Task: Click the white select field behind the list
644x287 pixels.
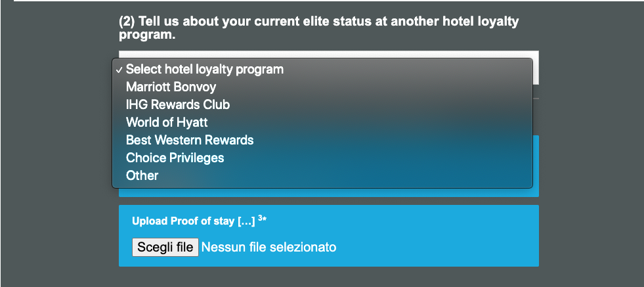Action: 536,68
